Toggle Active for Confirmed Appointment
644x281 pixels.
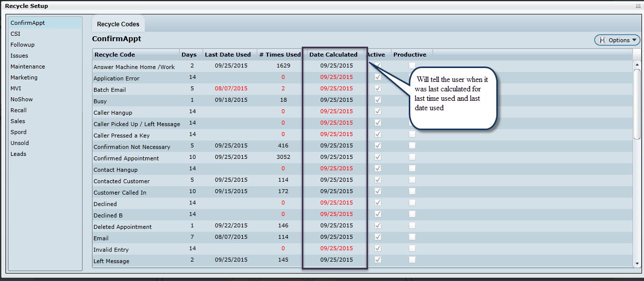click(378, 157)
